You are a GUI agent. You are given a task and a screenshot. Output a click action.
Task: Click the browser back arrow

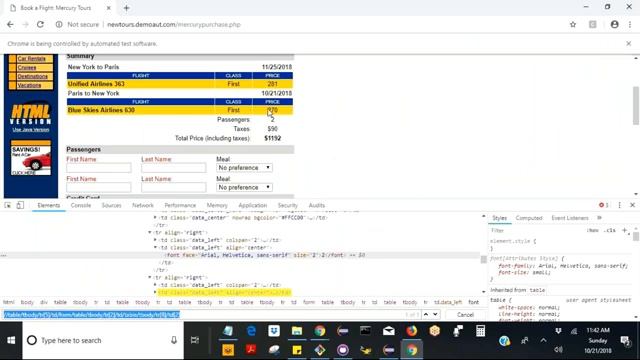click(x=10, y=24)
